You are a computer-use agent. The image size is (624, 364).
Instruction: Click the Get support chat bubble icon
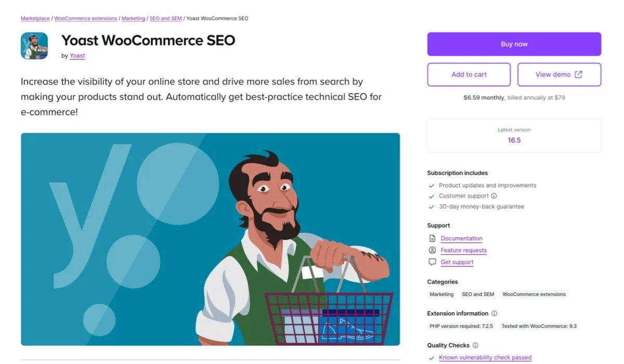click(432, 262)
